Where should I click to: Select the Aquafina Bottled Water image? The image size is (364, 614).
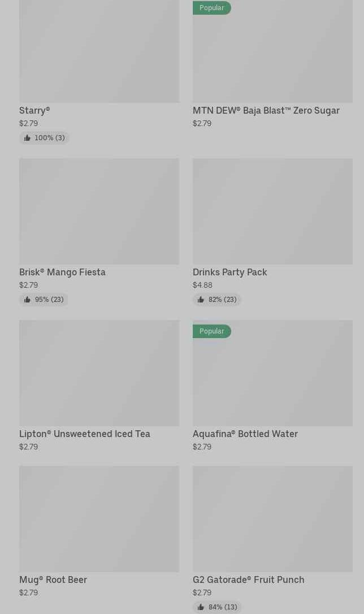point(272,379)
